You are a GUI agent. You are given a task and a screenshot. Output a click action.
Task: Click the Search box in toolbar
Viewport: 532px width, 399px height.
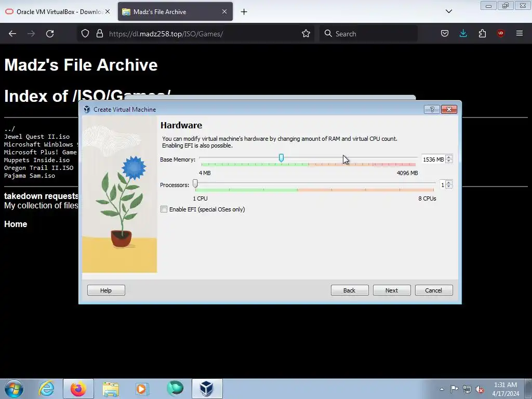[x=368, y=34]
